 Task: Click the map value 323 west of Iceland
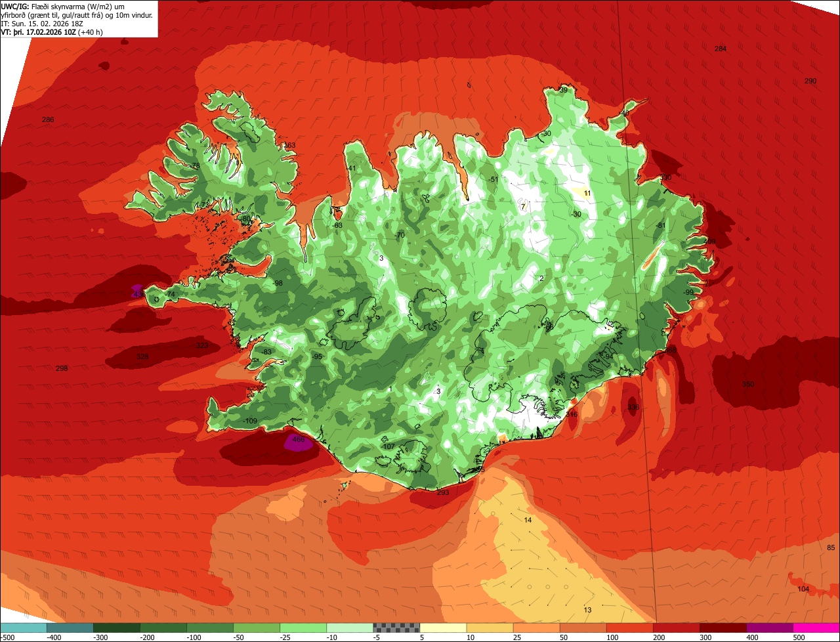[x=202, y=345]
